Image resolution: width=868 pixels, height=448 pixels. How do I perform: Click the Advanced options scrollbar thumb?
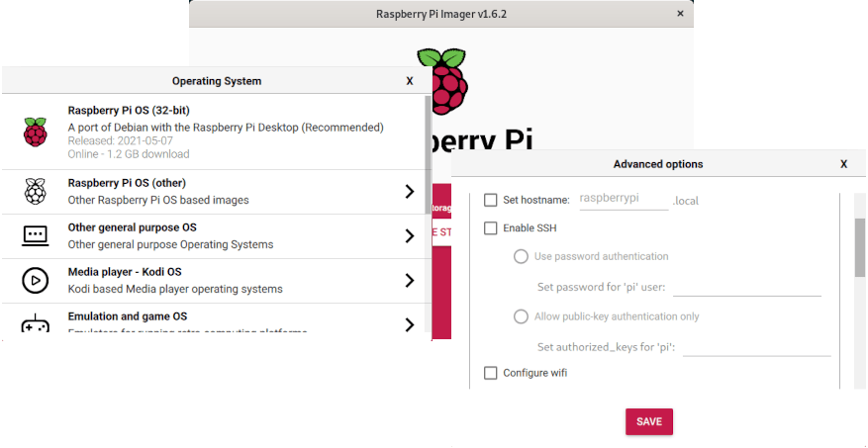859,247
